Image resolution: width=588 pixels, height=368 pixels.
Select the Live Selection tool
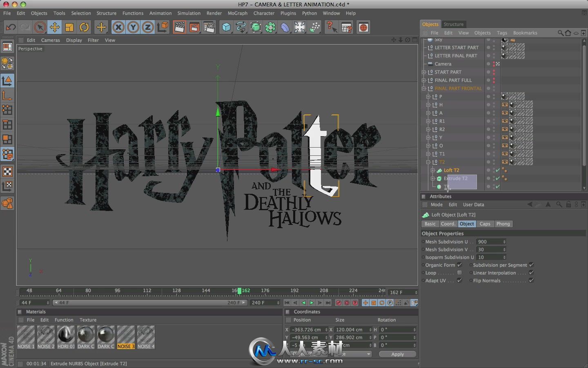[40, 27]
